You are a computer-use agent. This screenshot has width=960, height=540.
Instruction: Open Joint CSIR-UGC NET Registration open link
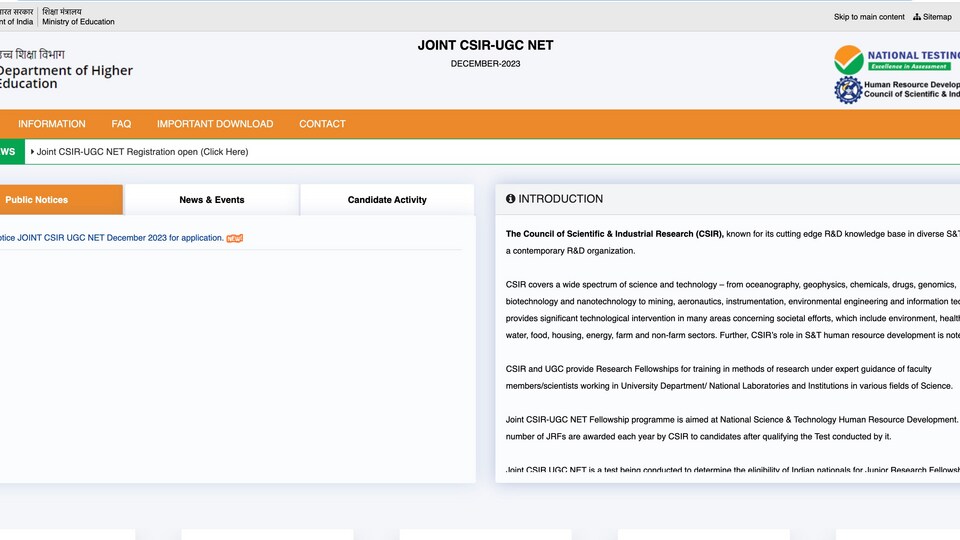tap(142, 152)
